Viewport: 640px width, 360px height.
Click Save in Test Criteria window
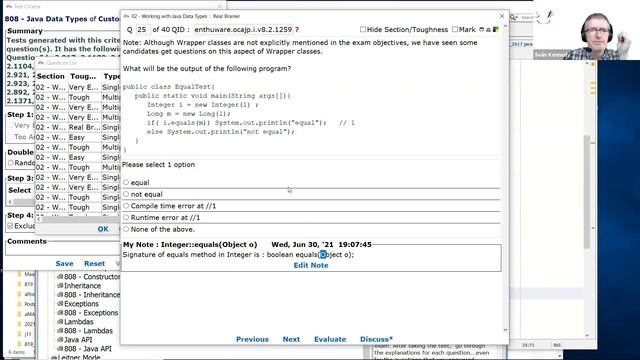click(x=64, y=264)
